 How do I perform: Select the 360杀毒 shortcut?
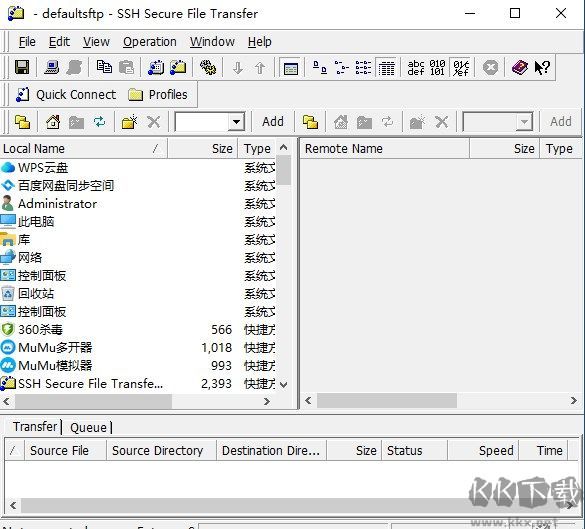coord(32,330)
